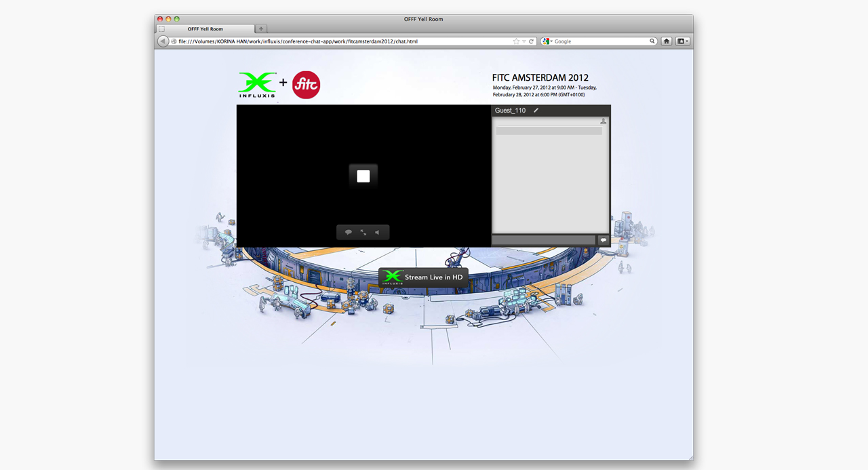868x470 pixels.
Task: Toggle chat bubble in video controls
Action: (x=349, y=233)
